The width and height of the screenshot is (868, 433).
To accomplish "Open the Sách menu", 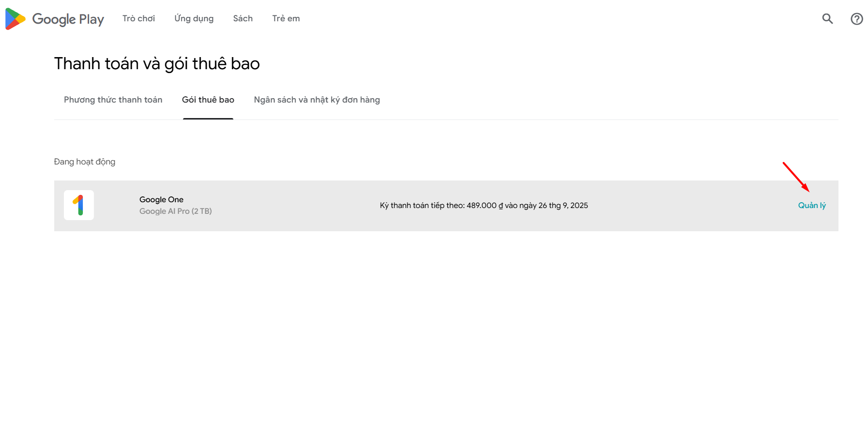I will point(243,18).
